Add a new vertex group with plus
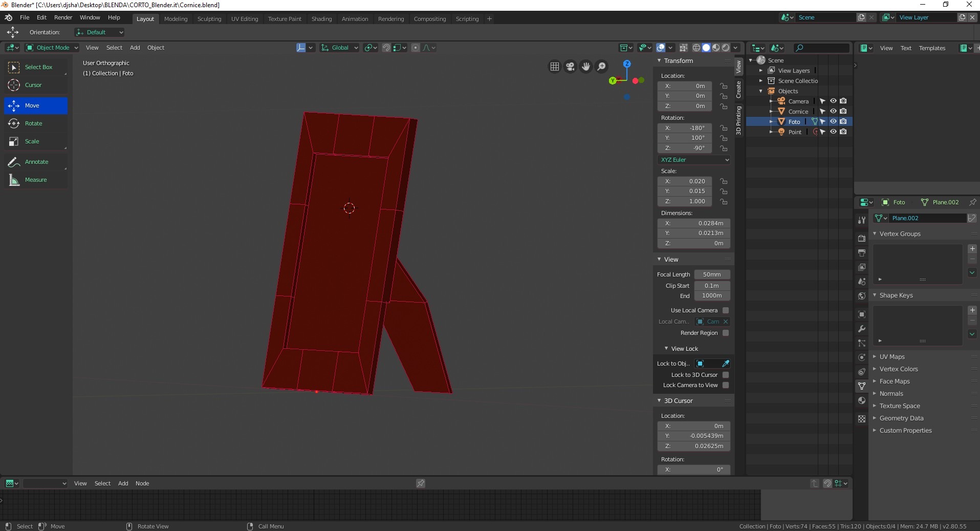This screenshot has height=531, width=980. click(x=972, y=249)
